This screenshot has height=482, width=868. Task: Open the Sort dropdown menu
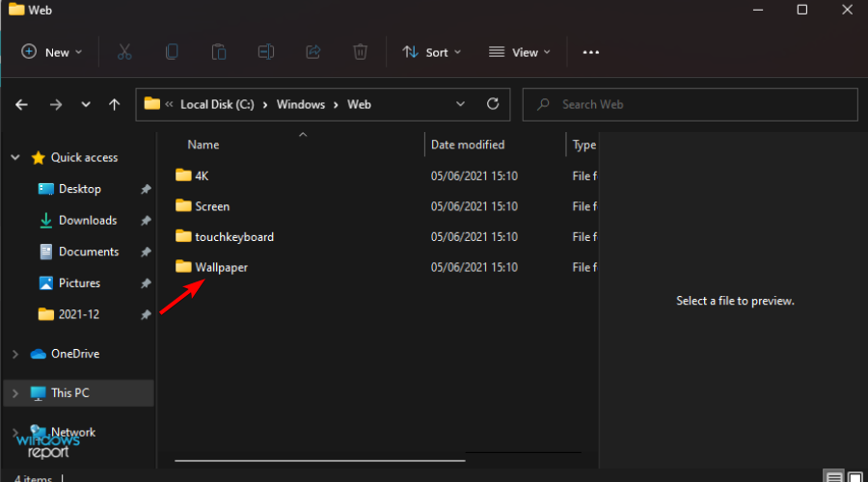click(x=432, y=52)
